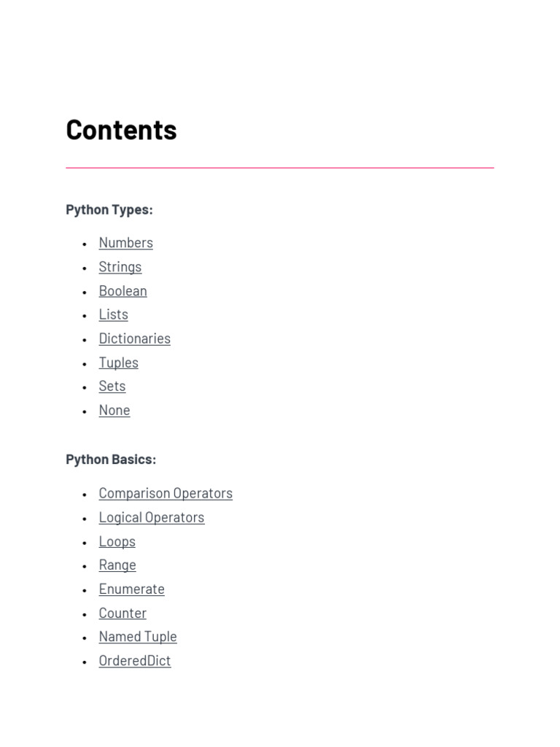Open the Range link
Screen dimensions: 560x747
pos(117,565)
